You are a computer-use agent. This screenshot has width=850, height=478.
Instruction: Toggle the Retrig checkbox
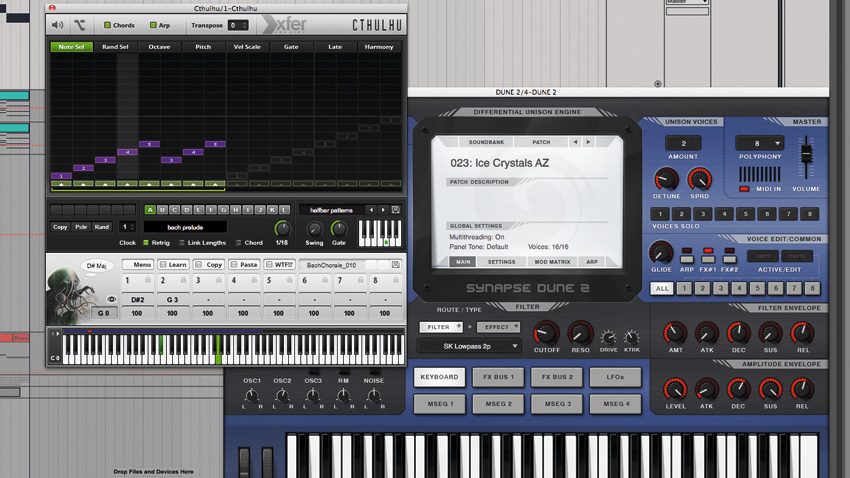(146, 243)
